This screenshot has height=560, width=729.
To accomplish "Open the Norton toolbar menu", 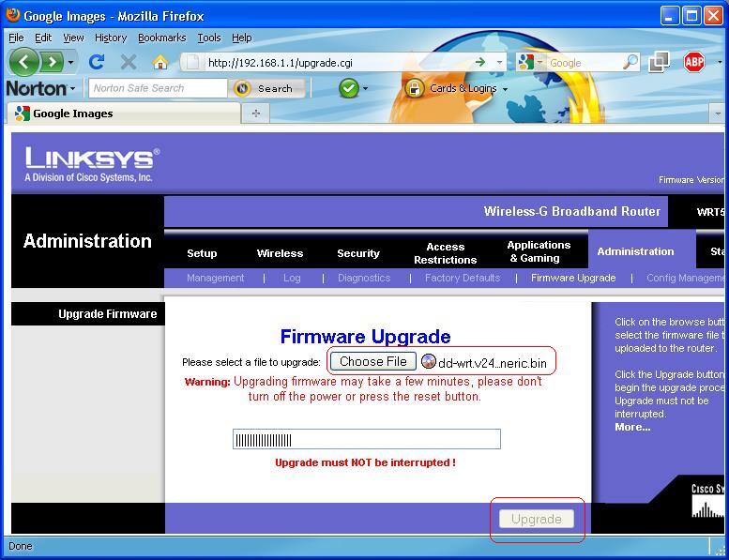I will [40, 88].
